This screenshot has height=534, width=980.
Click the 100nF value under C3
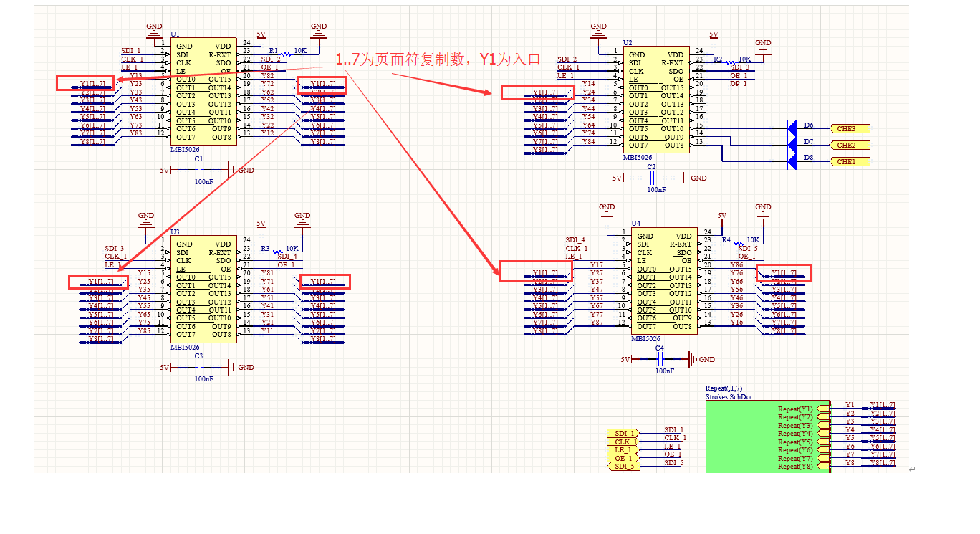(203, 378)
